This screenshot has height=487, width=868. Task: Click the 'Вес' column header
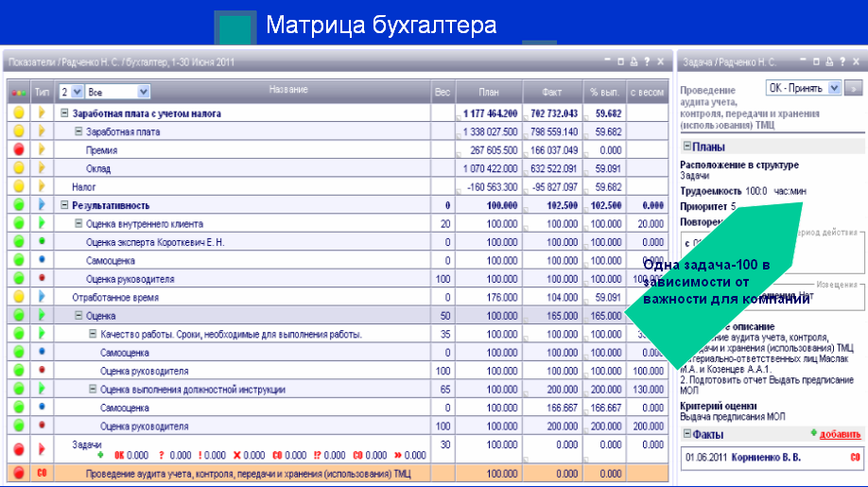443,92
